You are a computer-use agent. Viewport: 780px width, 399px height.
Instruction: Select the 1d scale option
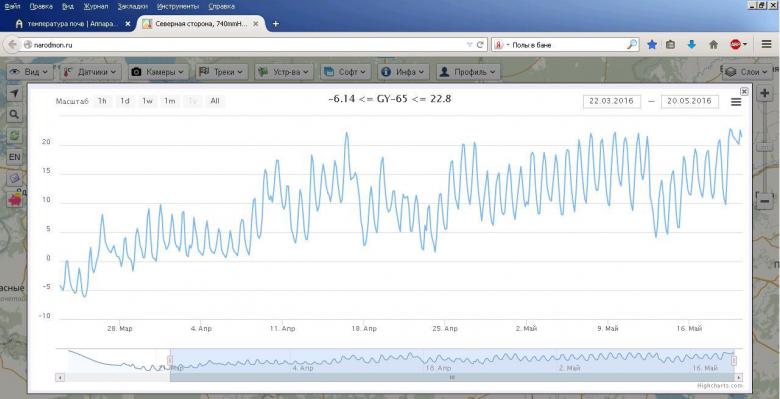pyautogui.click(x=125, y=101)
